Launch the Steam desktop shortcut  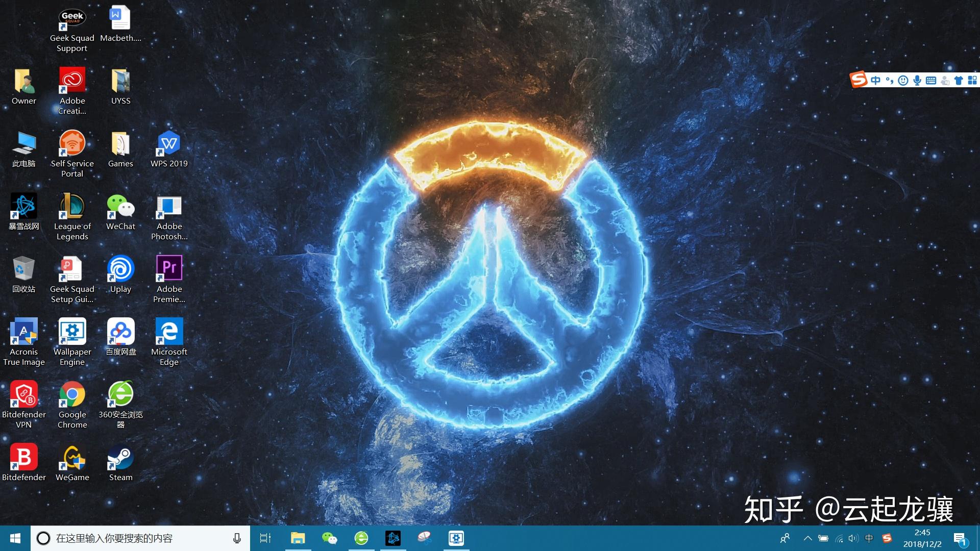(120, 459)
